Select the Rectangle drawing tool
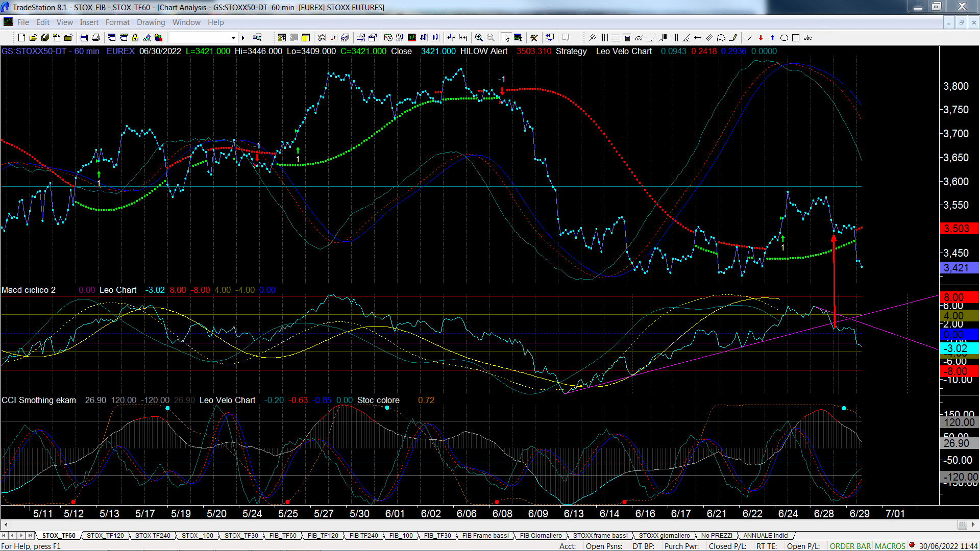 click(796, 38)
